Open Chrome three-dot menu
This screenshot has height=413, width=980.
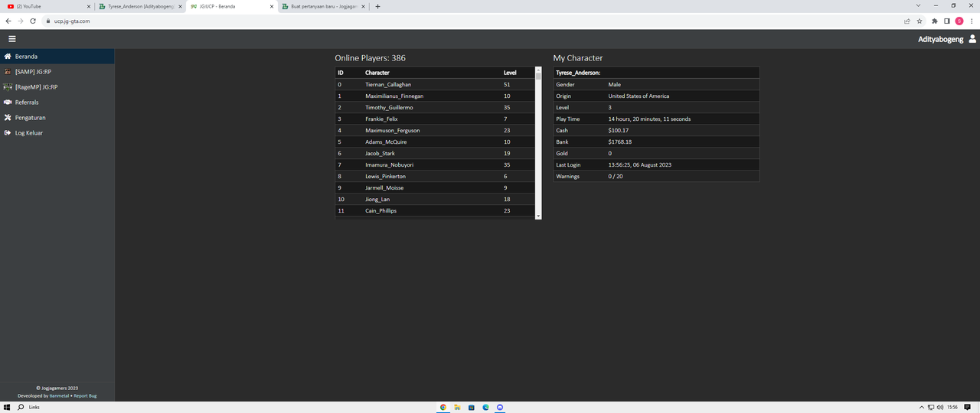972,21
